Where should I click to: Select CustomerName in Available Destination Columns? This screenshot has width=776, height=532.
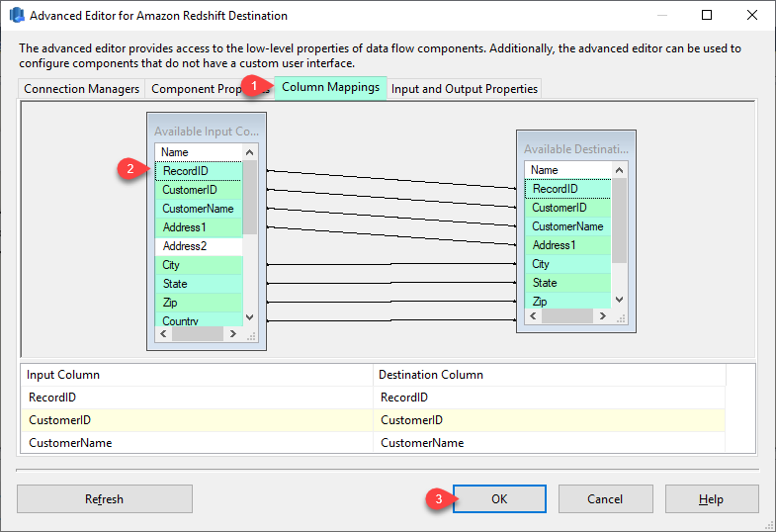click(x=568, y=226)
